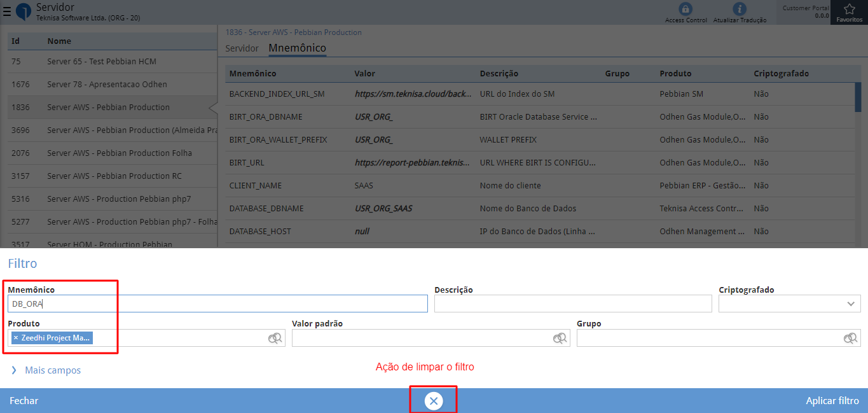Image resolution: width=868 pixels, height=413 pixels.
Task: Clear the filter with the round X button
Action: pyautogui.click(x=434, y=400)
